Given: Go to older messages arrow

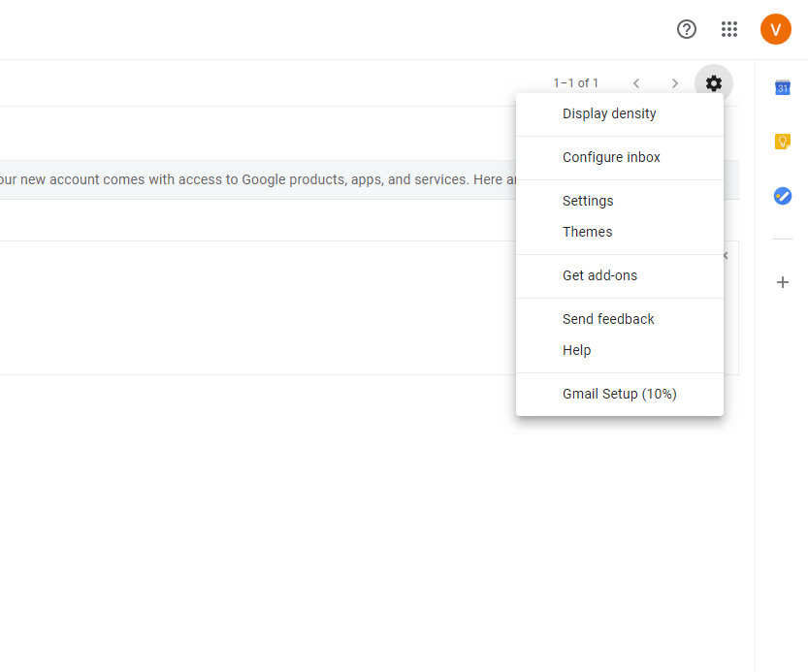Looking at the screenshot, I should [675, 83].
